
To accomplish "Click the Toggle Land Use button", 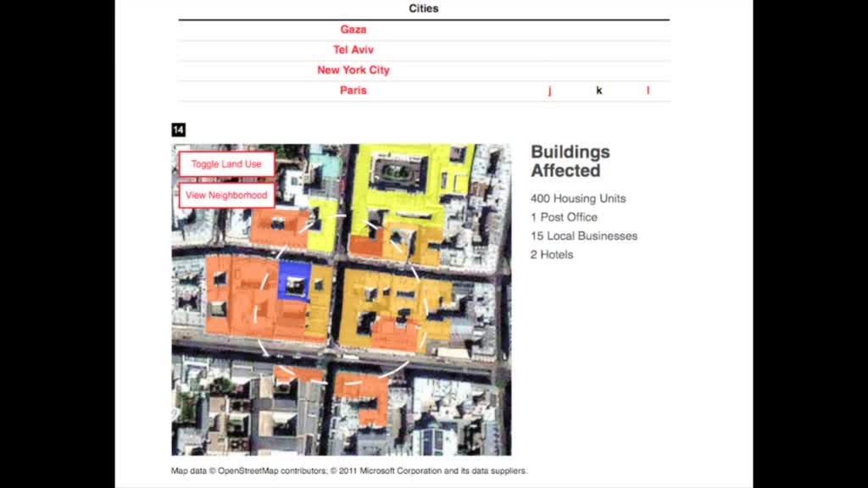I will tap(226, 164).
